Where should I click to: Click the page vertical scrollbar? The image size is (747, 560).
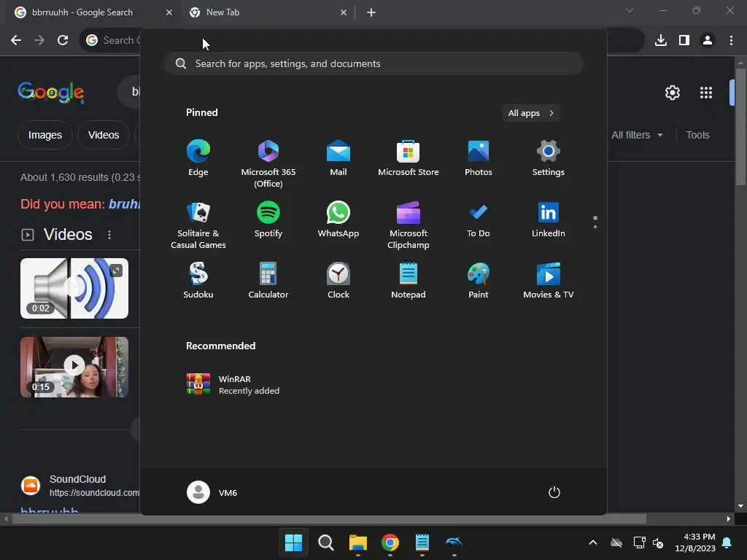740,128
